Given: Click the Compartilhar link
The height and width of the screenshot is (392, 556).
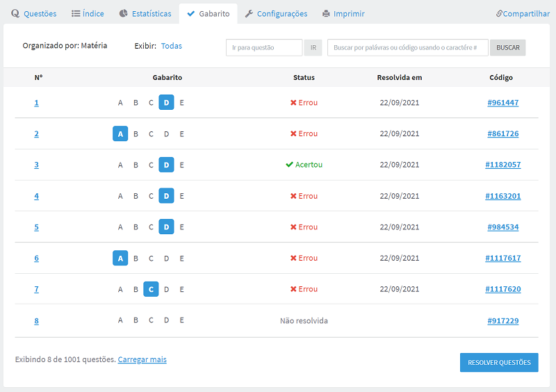Looking at the screenshot, I should [x=523, y=13].
